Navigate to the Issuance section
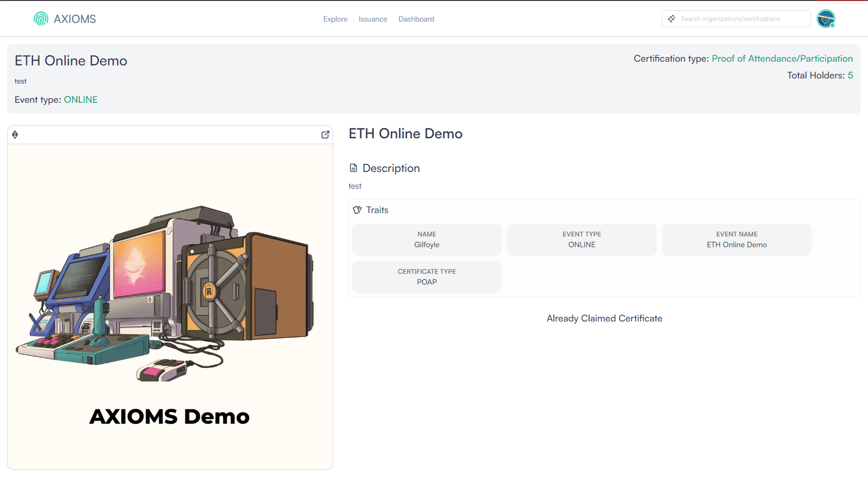This screenshot has width=868, height=500. (373, 19)
